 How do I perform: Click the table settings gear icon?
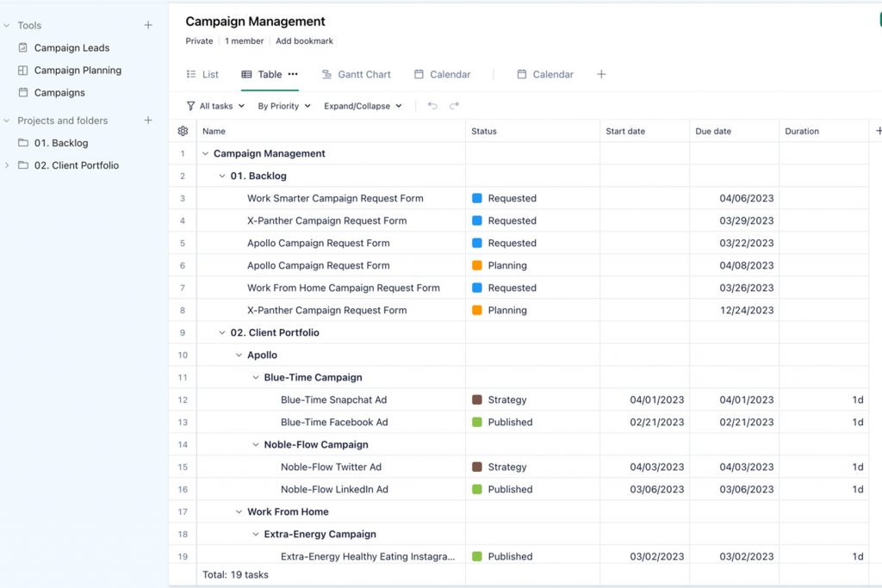(183, 131)
